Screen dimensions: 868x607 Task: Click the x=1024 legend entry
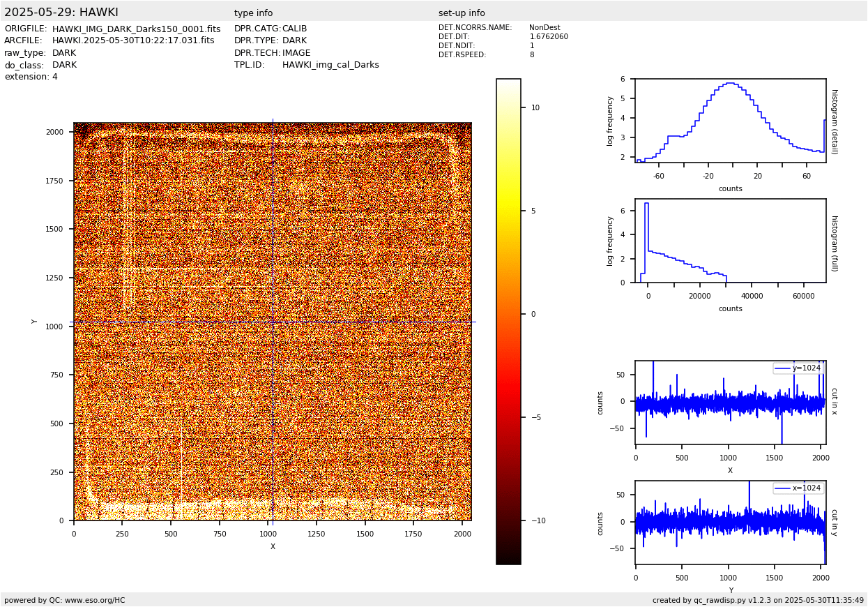pyautogui.click(x=798, y=488)
